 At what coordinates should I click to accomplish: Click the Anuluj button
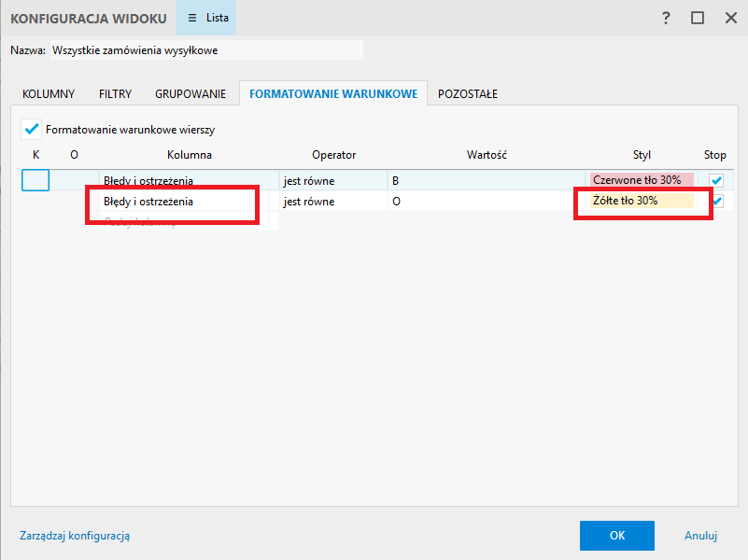[699, 536]
